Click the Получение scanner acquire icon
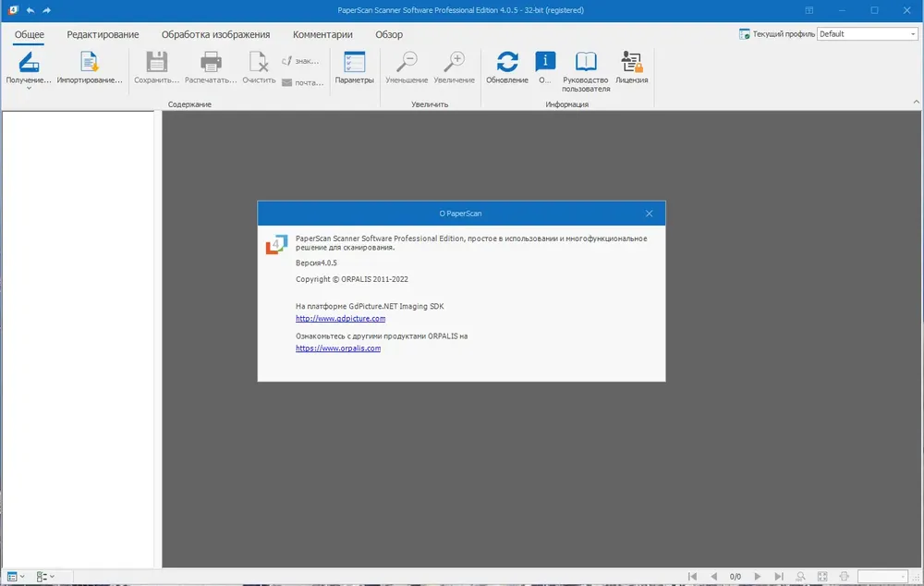Image resolution: width=924 pixels, height=586 pixels. [x=29, y=62]
